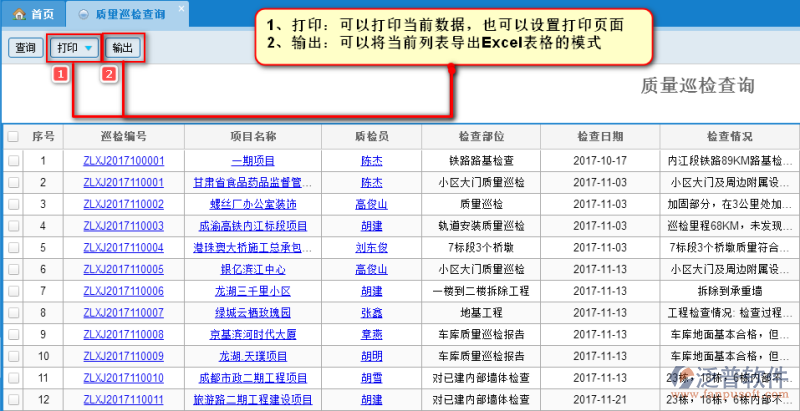800x411 pixels.
Task: Select date cell 2017-10-17
Action: coord(600,161)
